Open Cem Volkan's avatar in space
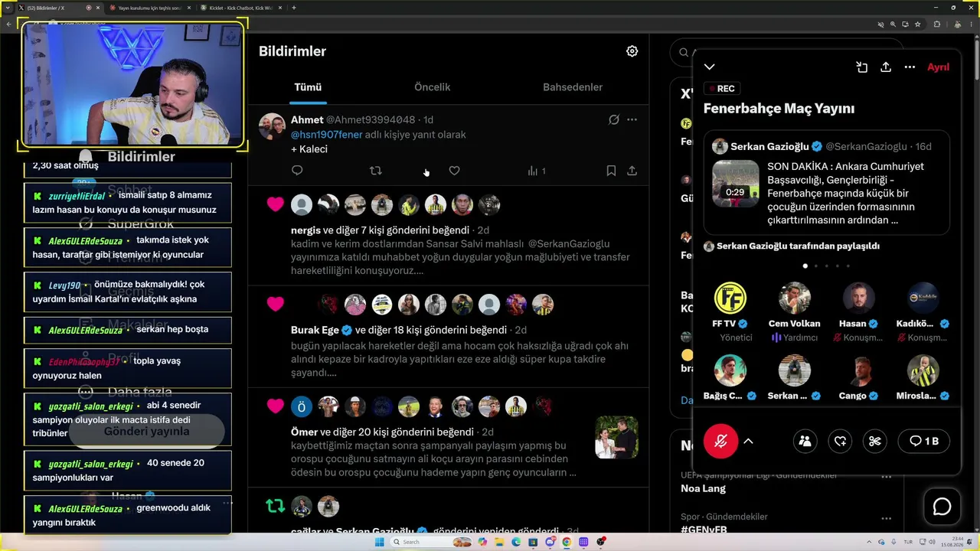 coord(794,298)
